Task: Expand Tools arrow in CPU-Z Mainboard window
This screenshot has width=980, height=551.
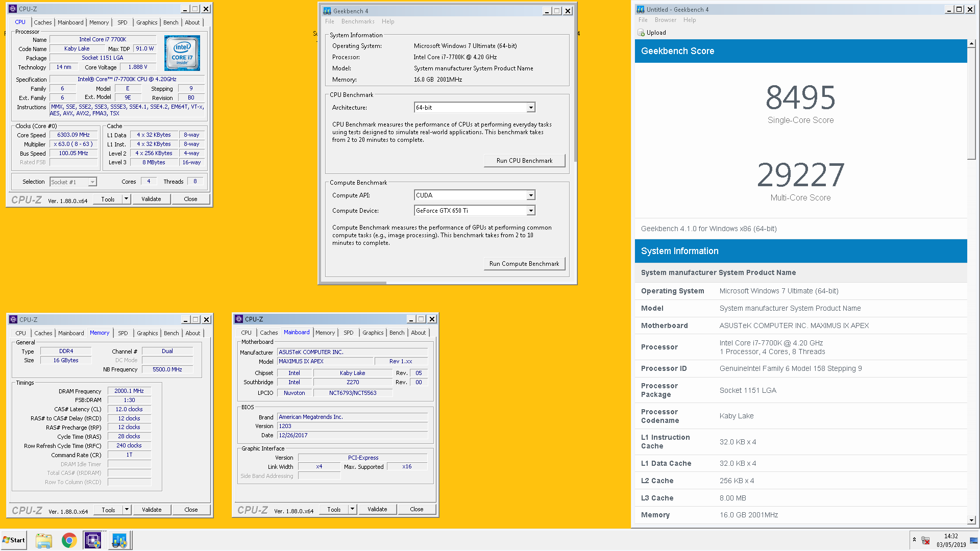Action: 353,509
